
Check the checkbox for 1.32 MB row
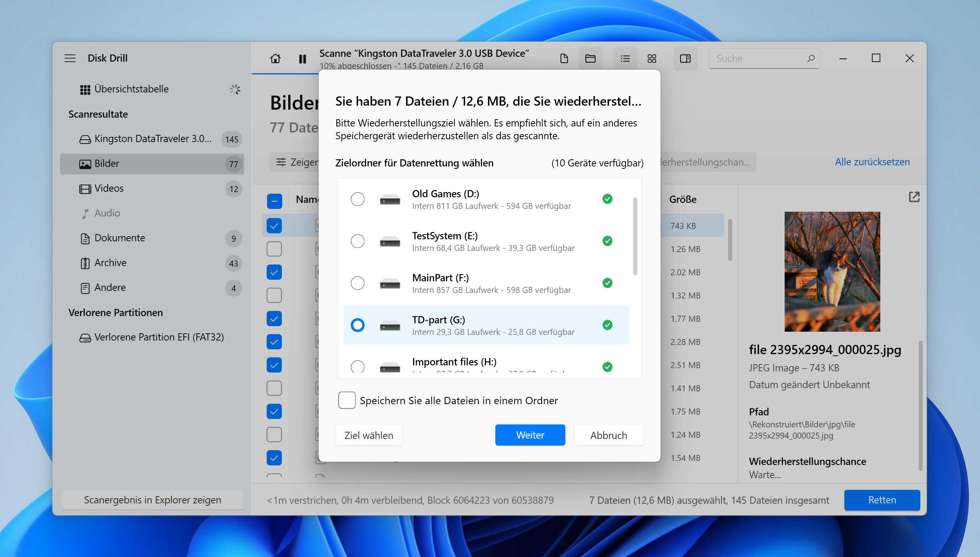tap(274, 295)
